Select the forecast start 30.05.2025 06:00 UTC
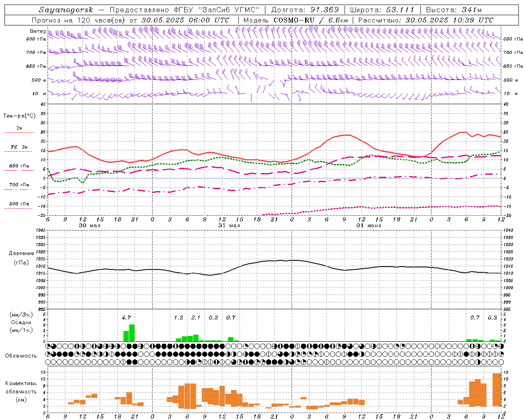525x420 pixels. (x=185, y=20)
